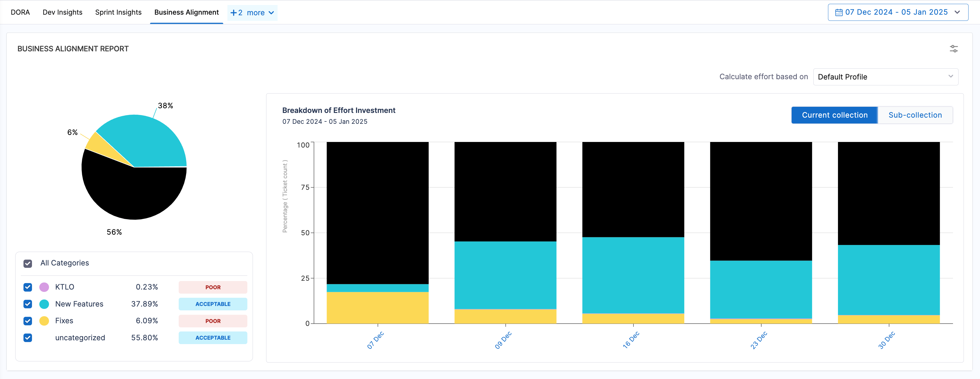Toggle the KTLO category checkbox
The width and height of the screenshot is (980, 379).
point(28,287)
